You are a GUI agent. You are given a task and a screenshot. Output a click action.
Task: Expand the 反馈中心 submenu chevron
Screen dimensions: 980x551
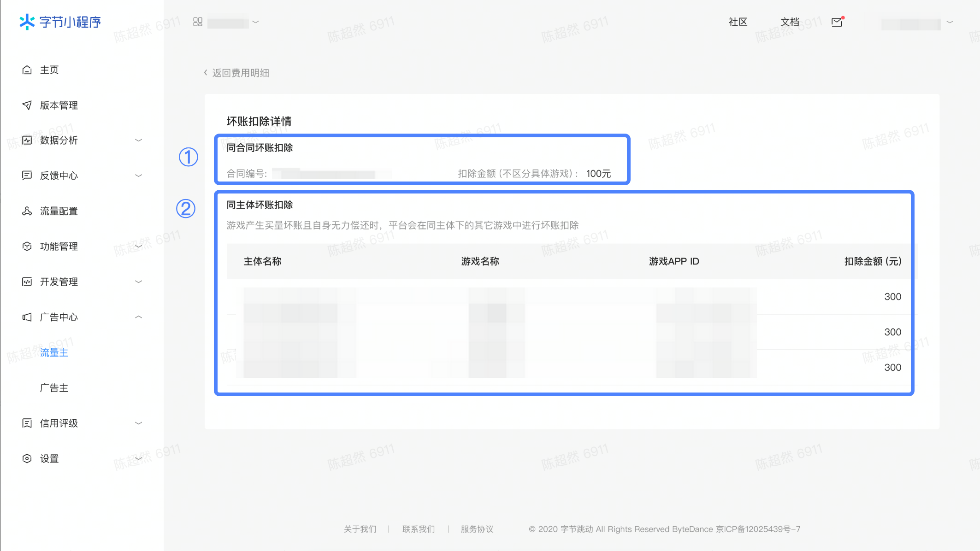[138, 176]
